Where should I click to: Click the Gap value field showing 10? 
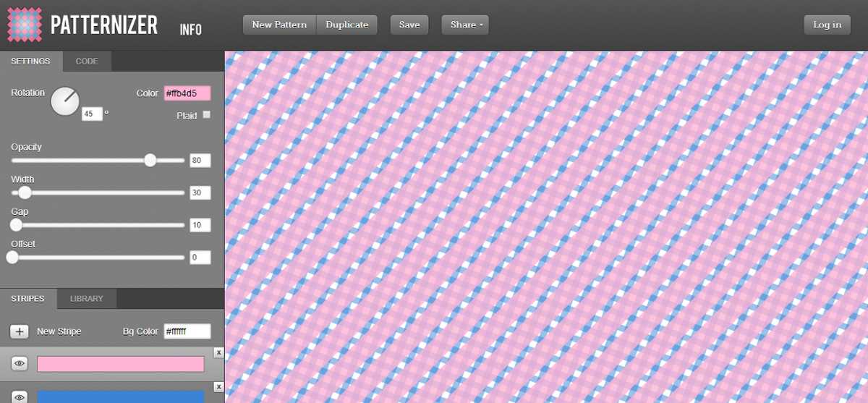coord(200,225)
